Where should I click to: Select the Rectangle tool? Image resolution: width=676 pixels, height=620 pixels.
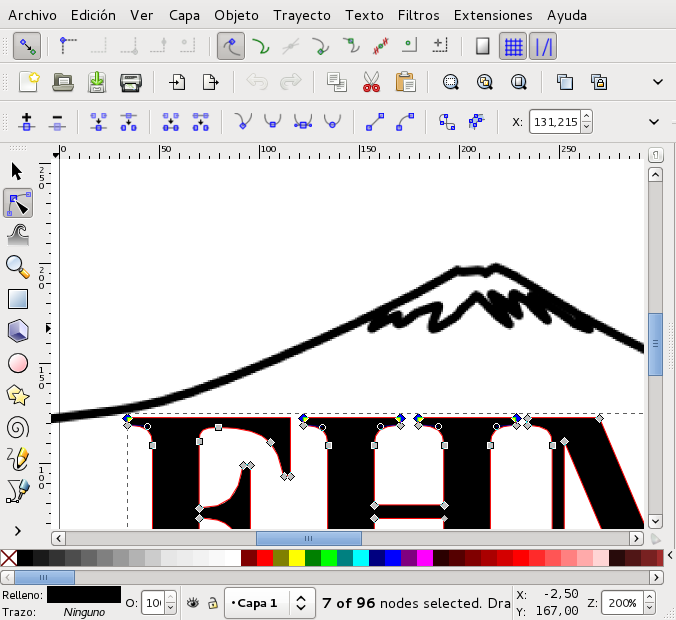[18, 299]
